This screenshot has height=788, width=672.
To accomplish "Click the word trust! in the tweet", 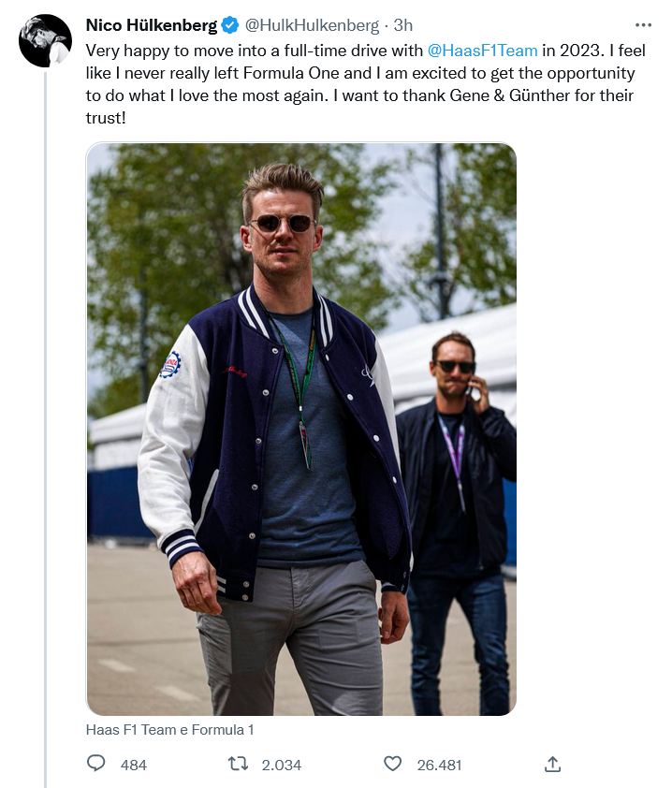I will pos(106,118).
